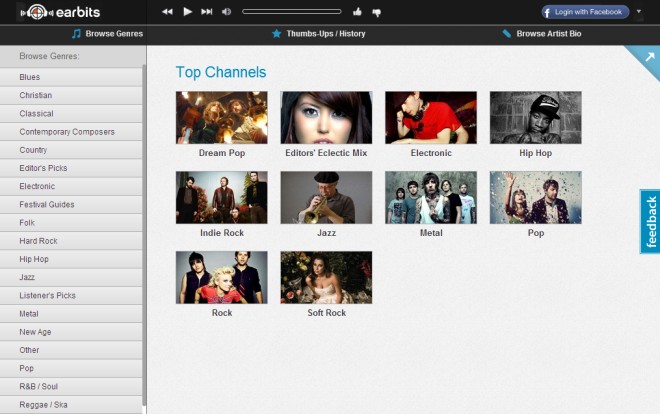The image size is (660, 414).
Task: Mute audio with the speaker icon
Action: 226,12
